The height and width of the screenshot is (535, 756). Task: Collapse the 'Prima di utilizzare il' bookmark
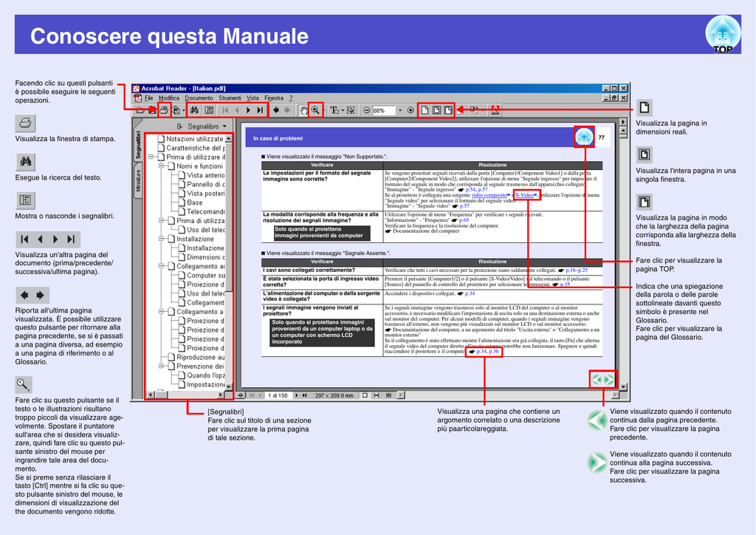click(x=151, y=157)
